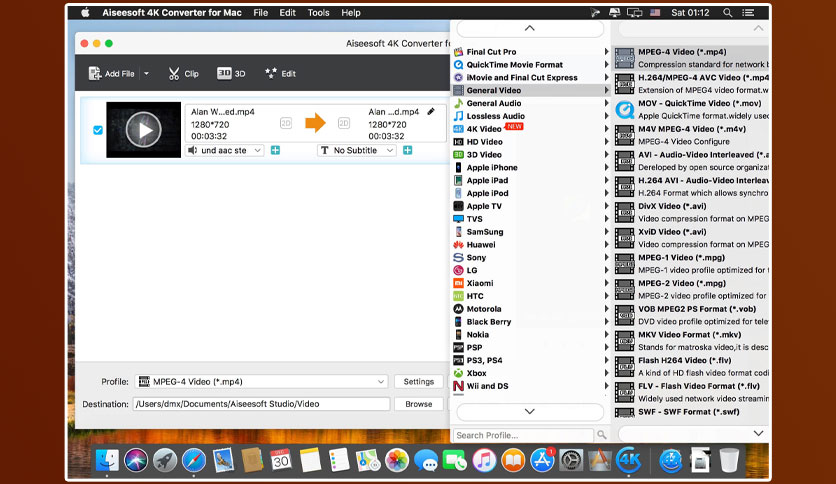This screenshot has width=836, height=484.
Task: Open the Edit menu
Action: (287, 12)
